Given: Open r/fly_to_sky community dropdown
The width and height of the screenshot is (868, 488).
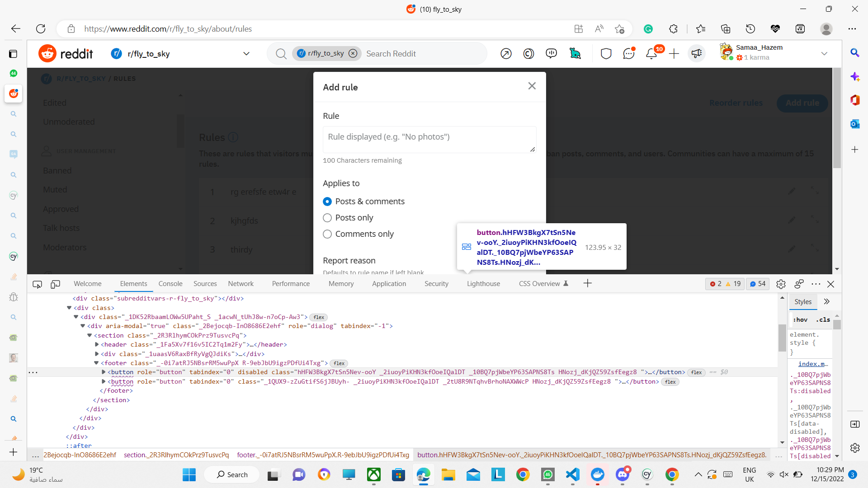Looking at the screenshot, I should tap(246, 54).
